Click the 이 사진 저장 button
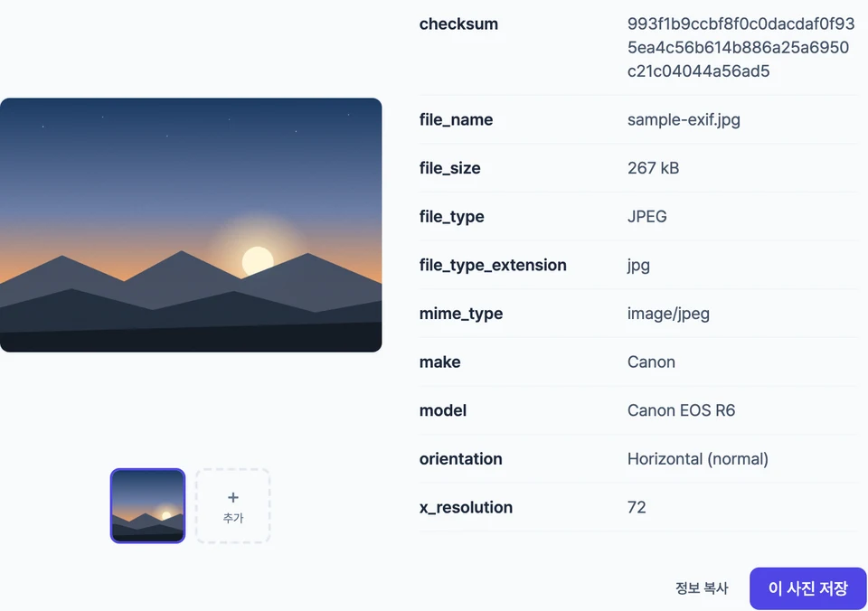The height and width of the screenshot is (611, 868). coord(807,587)
